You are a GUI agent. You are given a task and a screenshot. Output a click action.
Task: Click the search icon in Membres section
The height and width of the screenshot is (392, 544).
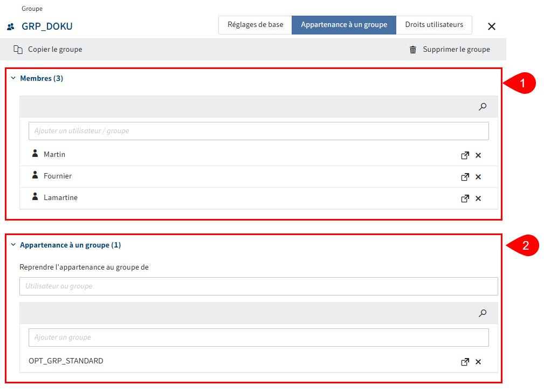pyautogui.click(x=483, y=107)
